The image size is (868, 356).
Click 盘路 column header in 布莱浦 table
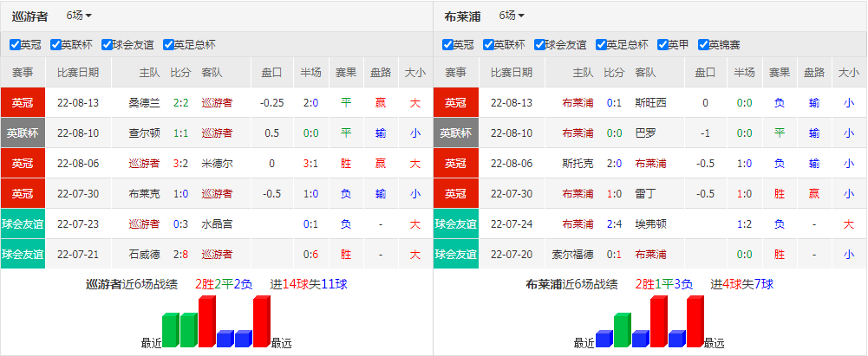(814, 73)
